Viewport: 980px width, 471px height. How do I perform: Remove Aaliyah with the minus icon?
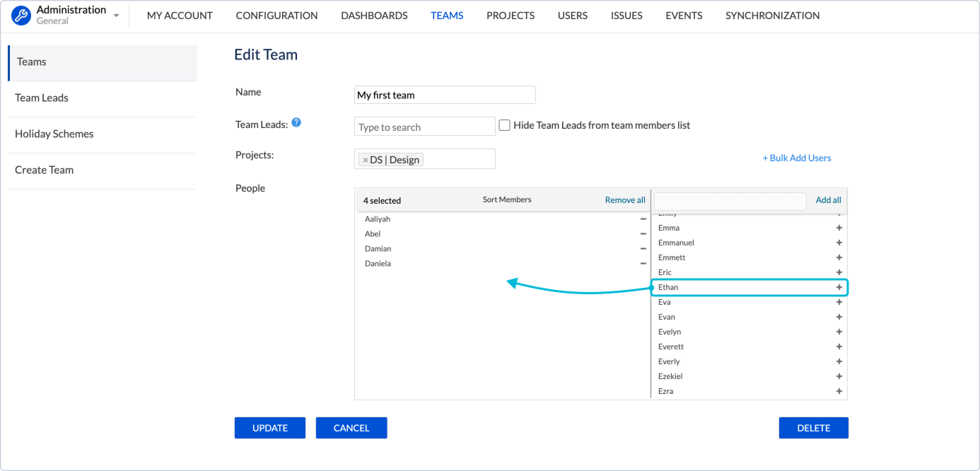643,219
